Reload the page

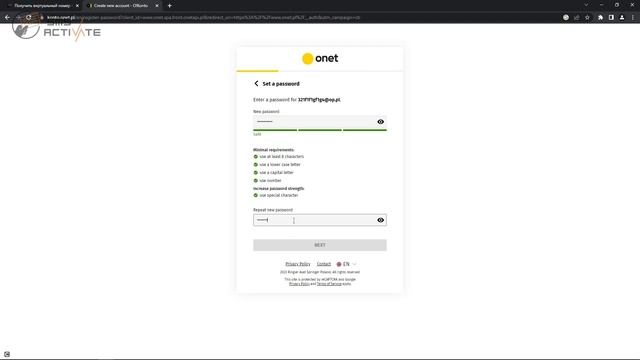[x=29, y=18]
